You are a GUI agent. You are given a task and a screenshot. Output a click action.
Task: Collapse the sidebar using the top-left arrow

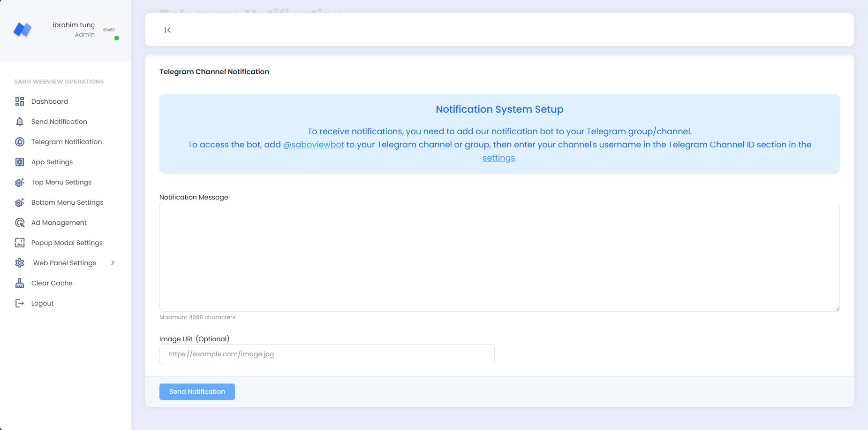pos(168,30)
